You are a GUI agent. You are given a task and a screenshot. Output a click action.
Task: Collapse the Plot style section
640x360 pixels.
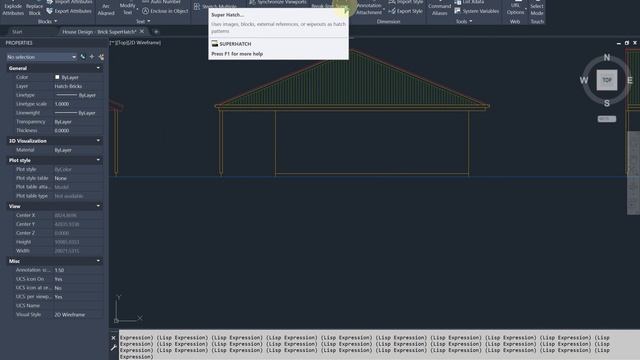coord(98,160)
